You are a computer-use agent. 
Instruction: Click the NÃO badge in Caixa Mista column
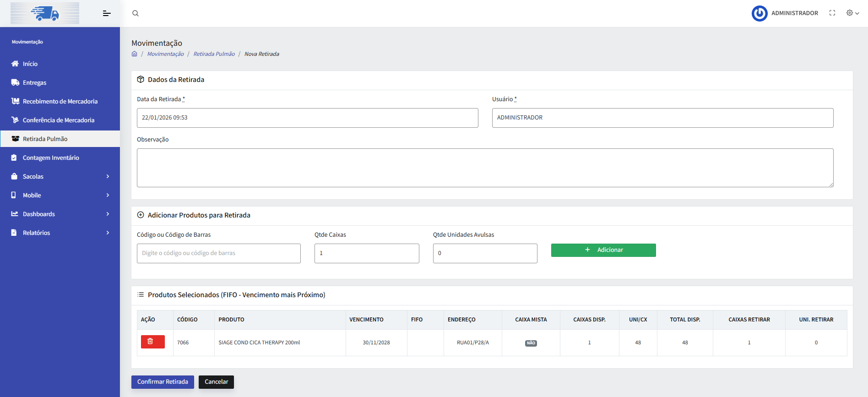pos(531,343)
